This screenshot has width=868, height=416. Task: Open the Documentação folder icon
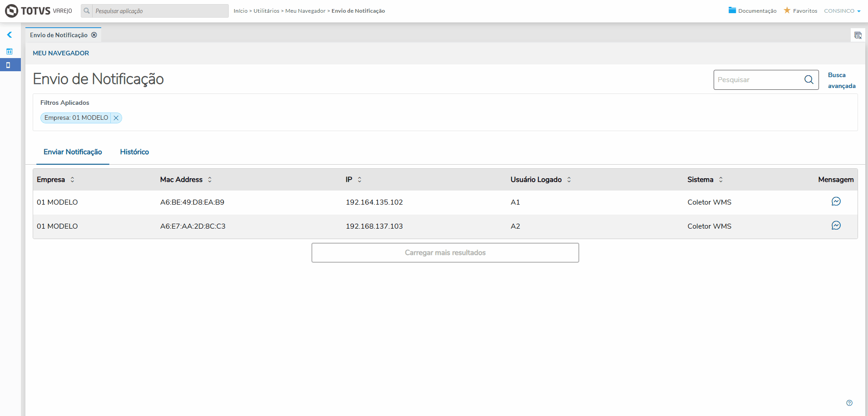pyautogui.click(x=732, y=10)
